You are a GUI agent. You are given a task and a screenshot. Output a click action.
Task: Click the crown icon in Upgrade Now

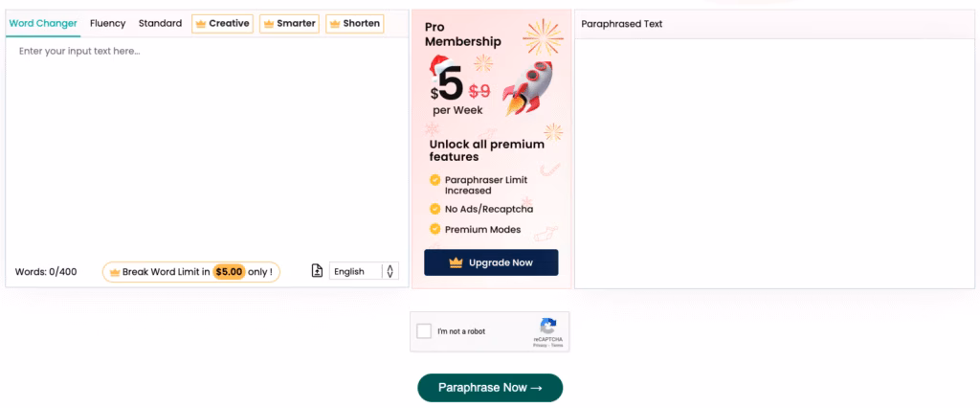click(x=456, y=262)
